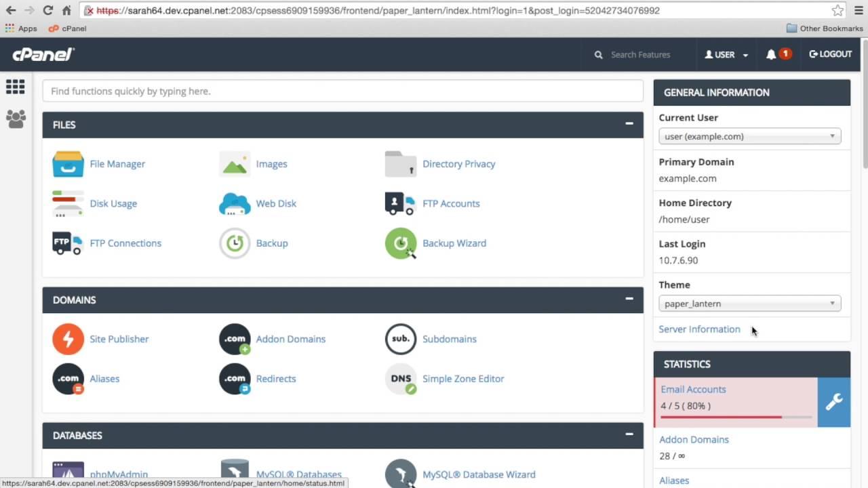The image size is (868, 488).
Task: Click the Home Directory path /home/user
Action: click(x=684, y=220)
